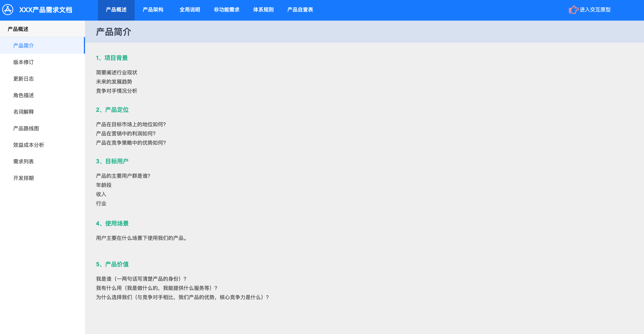Open the 全局说明 tab

[x=190, y=10]
